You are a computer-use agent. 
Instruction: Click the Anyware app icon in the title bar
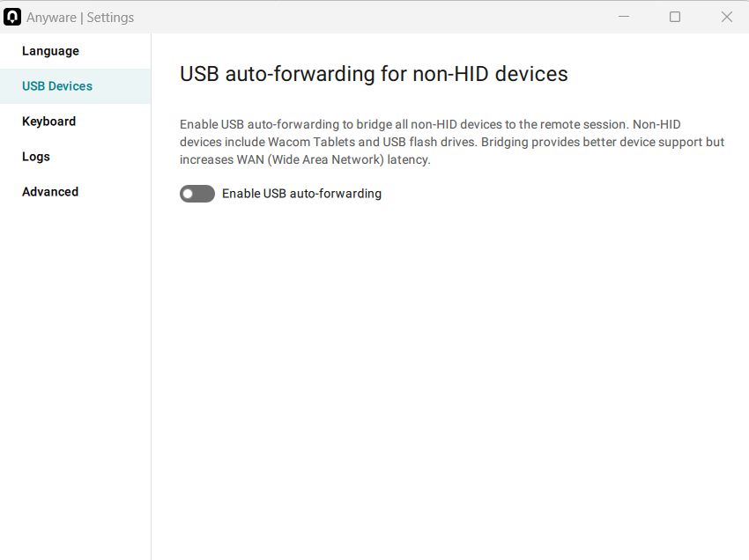[12, 18]
